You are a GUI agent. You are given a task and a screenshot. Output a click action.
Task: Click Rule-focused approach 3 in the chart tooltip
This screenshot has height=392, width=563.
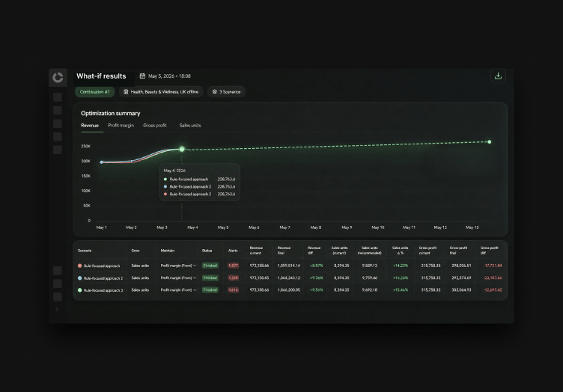coord(190,194)
